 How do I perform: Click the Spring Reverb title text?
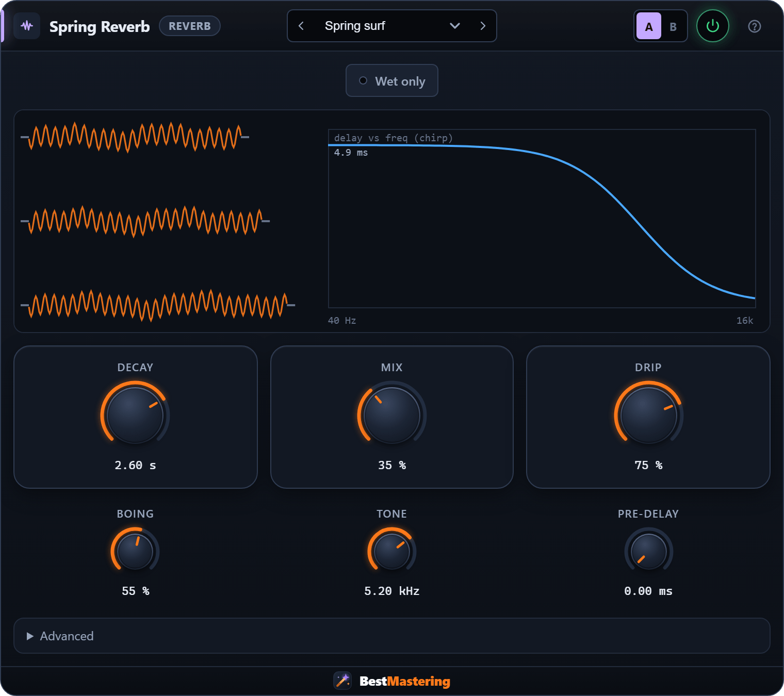pos(100,26)
